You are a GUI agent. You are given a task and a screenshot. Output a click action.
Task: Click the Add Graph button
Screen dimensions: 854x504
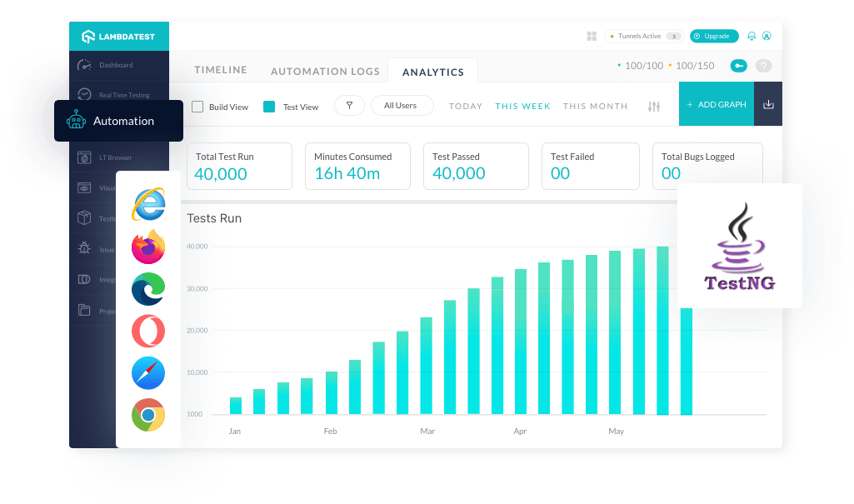pyautogui.click(x=716, y=104)
